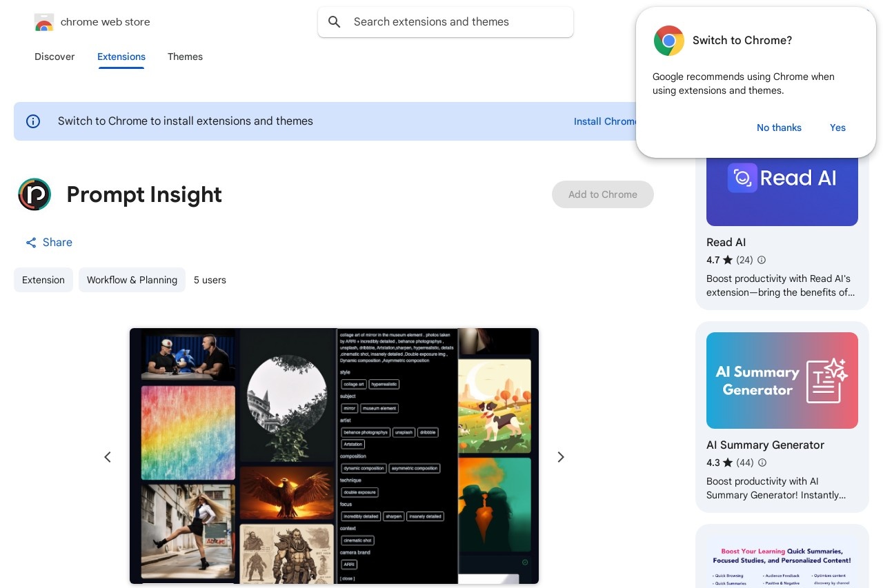Click the Switch to Chrome? popup heading
Screen dimensions: 883x588
(742, 41)
